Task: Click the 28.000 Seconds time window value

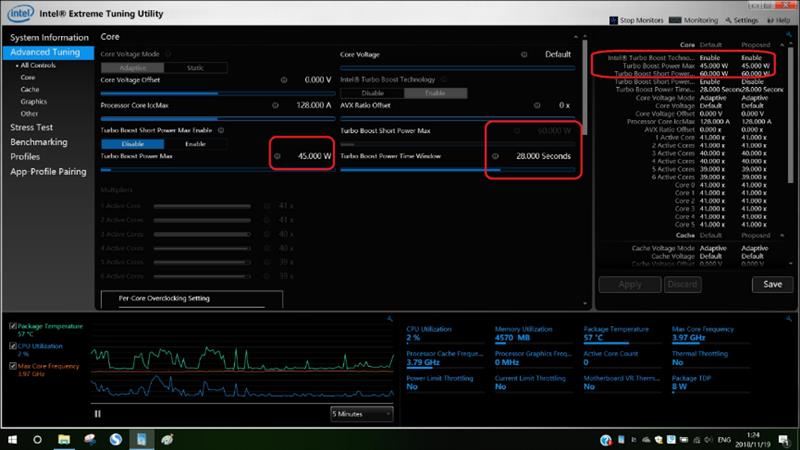Action: pyautogui.click(x=543, y=156)
